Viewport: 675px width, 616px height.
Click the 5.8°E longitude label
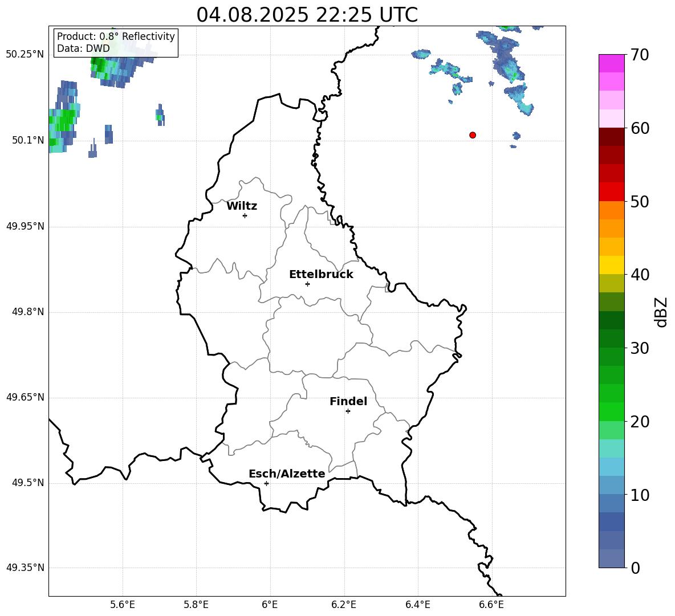tap(196, 605)
